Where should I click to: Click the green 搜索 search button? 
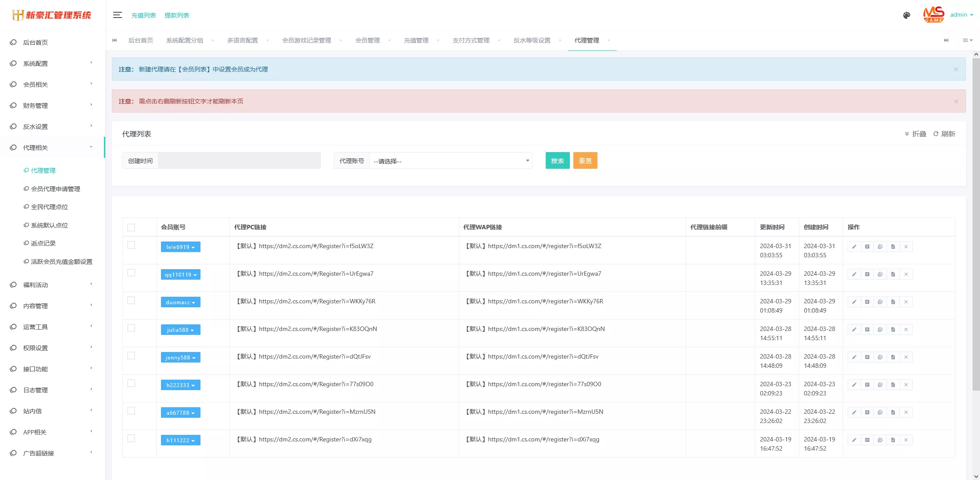(557, 161)
